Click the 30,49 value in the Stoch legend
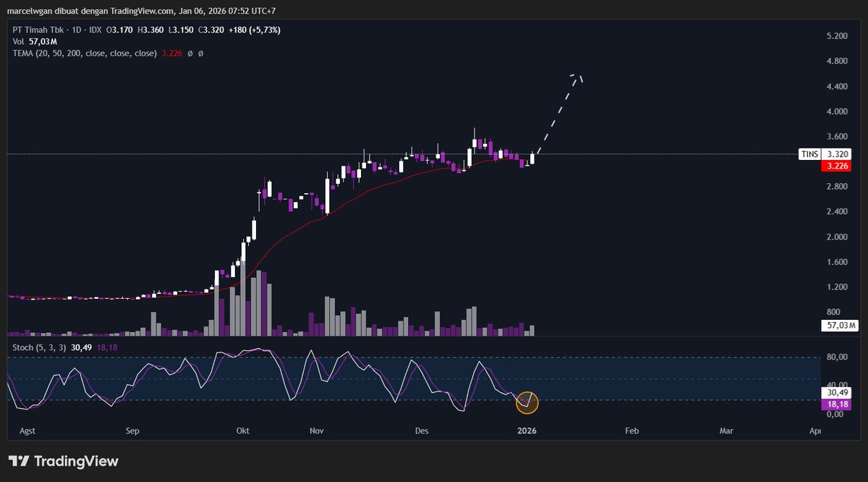 82,347
